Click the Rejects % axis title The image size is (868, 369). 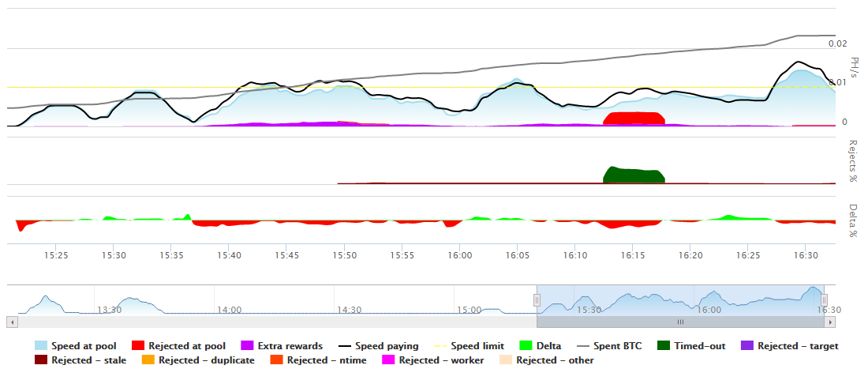coord(854,161)
